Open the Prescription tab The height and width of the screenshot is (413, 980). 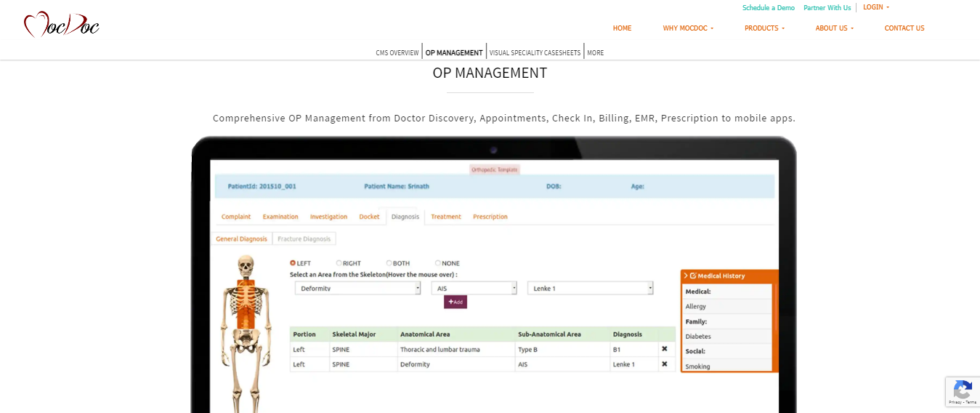tap(490, 217)
